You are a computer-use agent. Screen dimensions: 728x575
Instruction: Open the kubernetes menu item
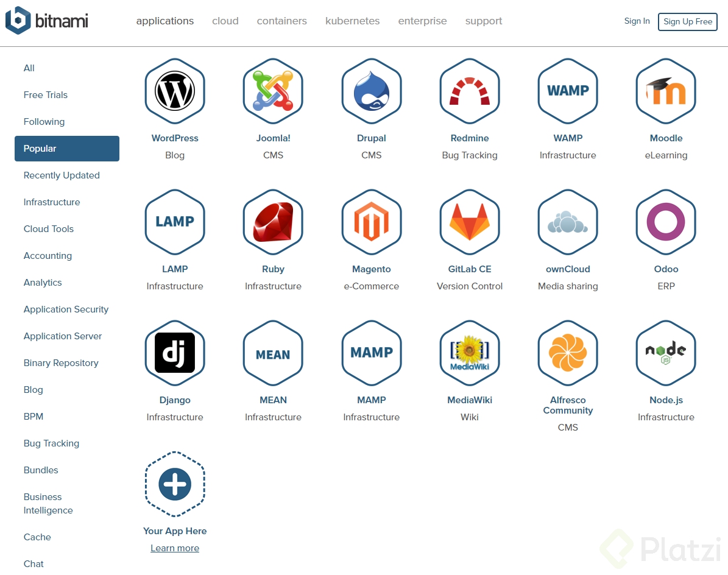coord(352,21)
